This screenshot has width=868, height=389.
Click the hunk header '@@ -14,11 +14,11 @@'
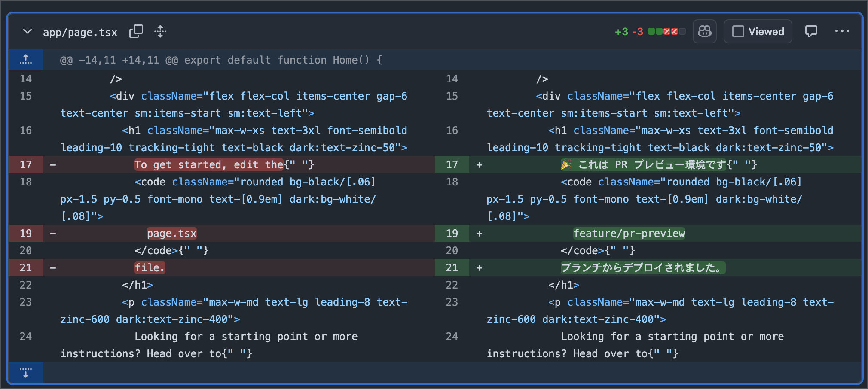click(119, 60)
